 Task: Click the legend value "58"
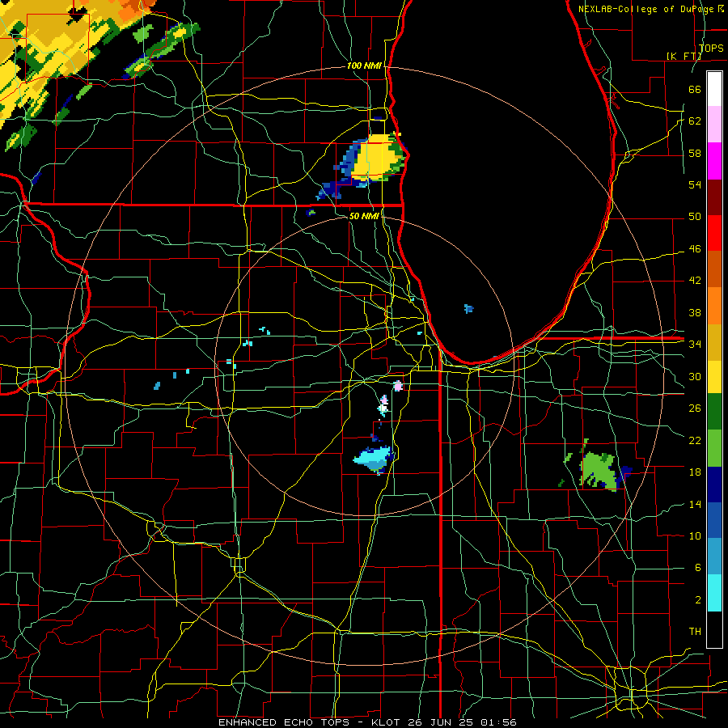pos(695,153)
